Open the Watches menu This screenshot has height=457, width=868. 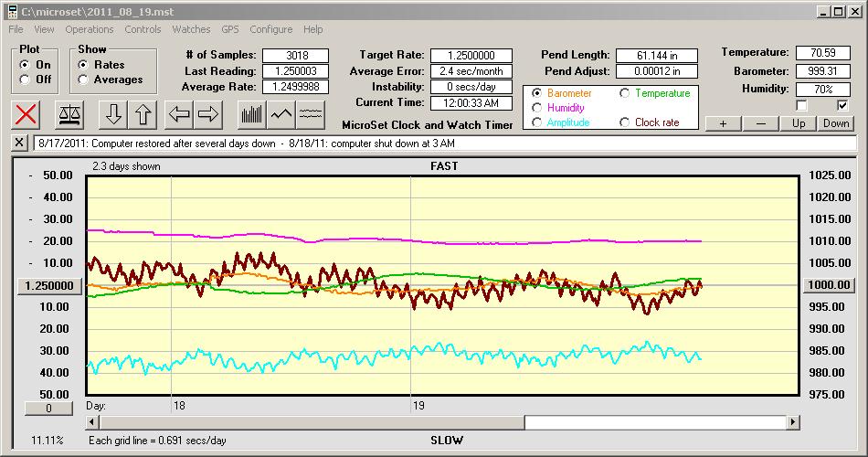coord(191,29)
